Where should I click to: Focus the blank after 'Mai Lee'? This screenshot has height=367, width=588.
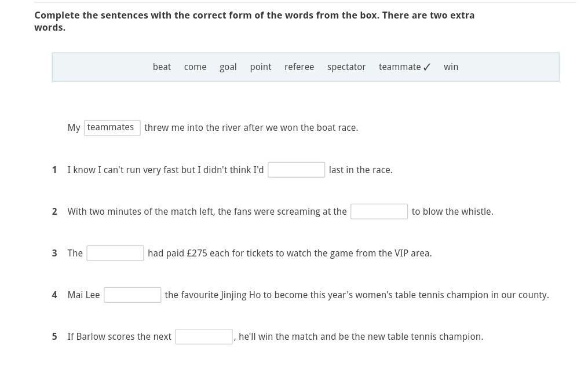pyautogui.click(x=133, y=295)
